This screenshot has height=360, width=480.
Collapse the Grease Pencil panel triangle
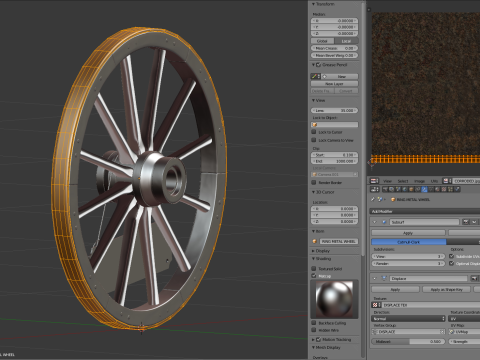(313, 65)
